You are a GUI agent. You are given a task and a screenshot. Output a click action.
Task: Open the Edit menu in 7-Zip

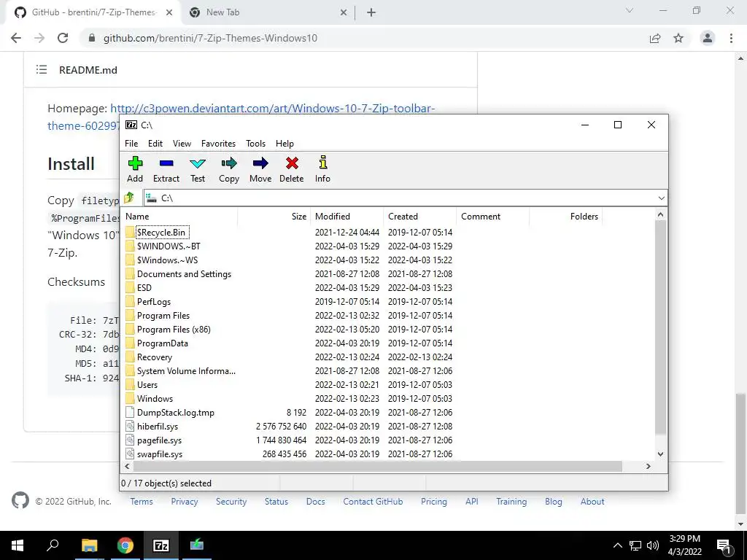[x=155, y=144]
